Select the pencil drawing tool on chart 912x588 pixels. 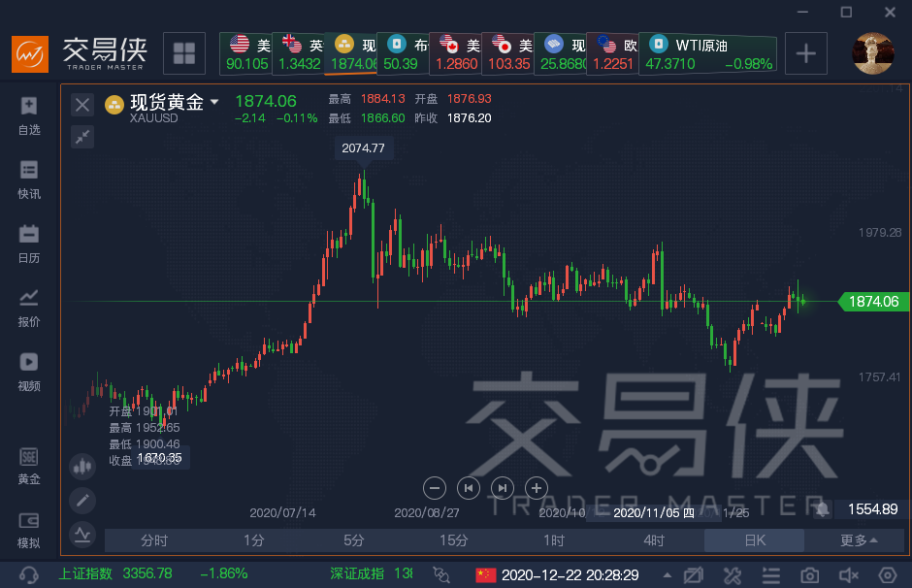[x=82, y=500]
